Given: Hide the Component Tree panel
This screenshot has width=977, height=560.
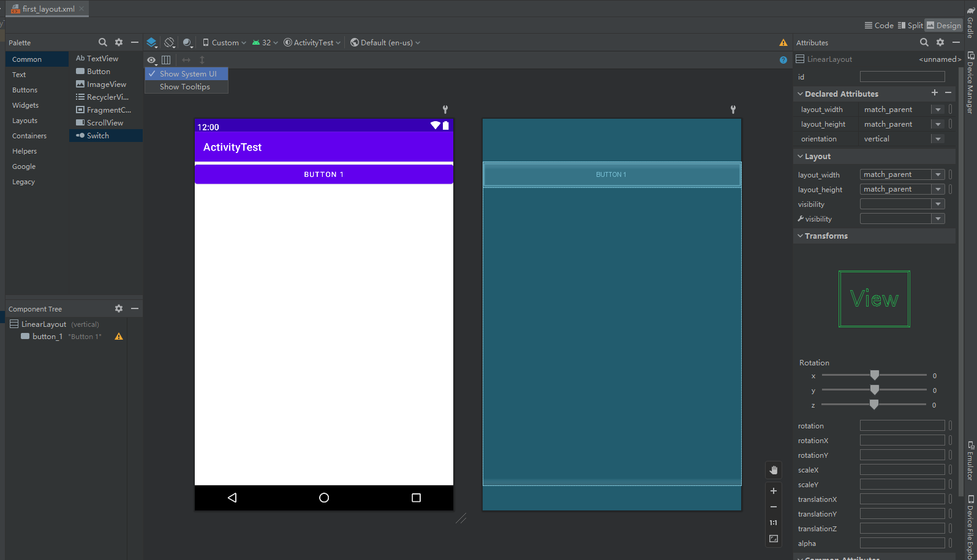Looking at the screenshot, I should coord(135,308).
